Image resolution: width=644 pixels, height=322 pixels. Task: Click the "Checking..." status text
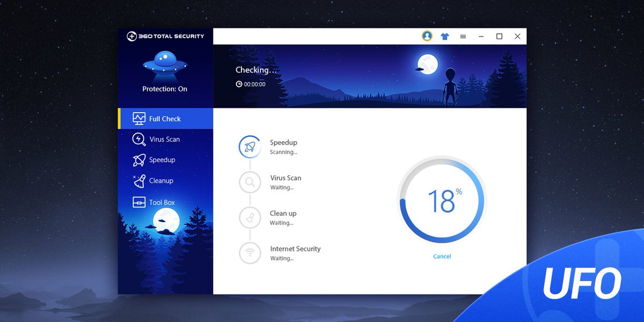click(x=257, y=70)
